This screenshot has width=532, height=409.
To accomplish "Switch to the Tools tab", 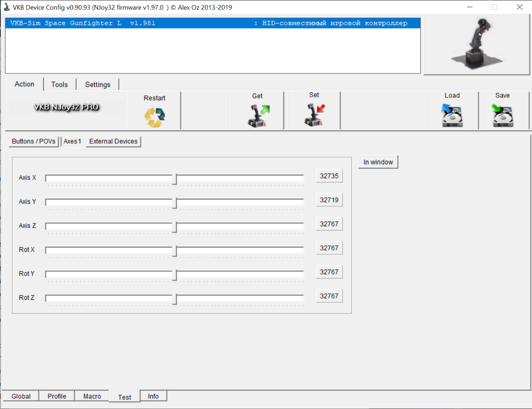I will pos(60,85).
